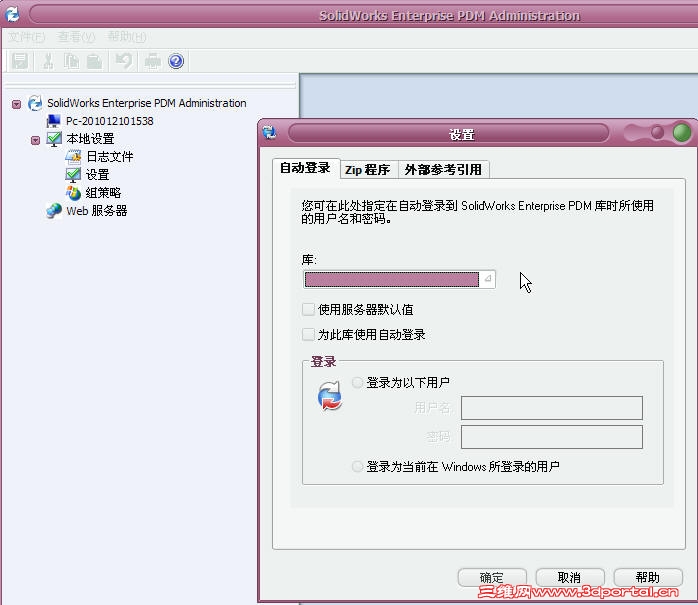This screenshot has width=698, height=605.
Task: Switch to the 外部参考引用 tab
Action: point(443,170)
